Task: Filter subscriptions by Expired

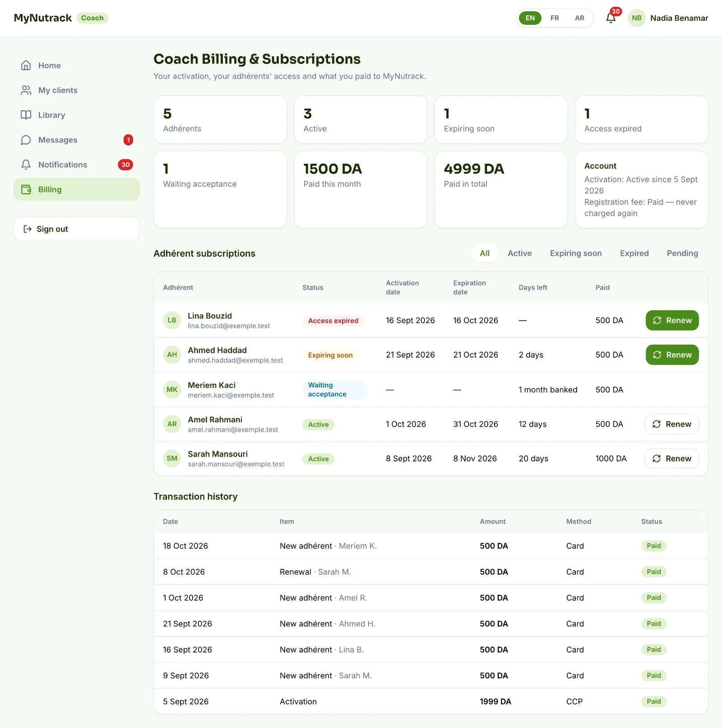Action: (x=634, y=253)
